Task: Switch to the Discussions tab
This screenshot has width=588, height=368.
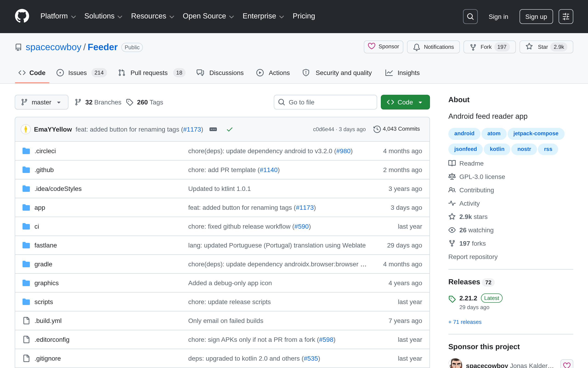Action: click(220, 73)
